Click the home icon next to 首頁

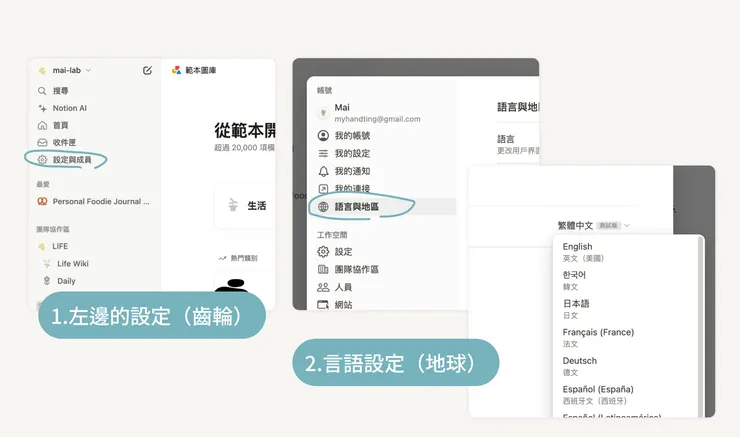click(x=42, y=125)
